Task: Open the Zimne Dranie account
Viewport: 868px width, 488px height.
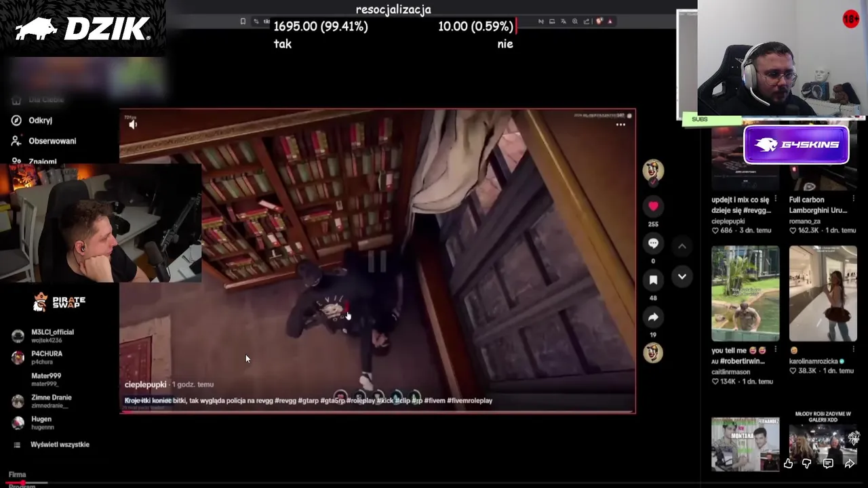Action: coord(51,401)
